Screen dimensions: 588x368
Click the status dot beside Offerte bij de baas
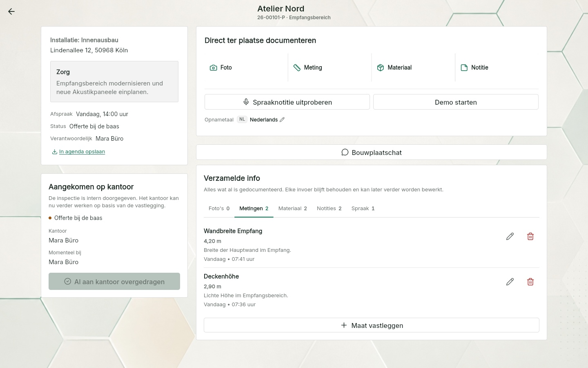pos(50,218)
